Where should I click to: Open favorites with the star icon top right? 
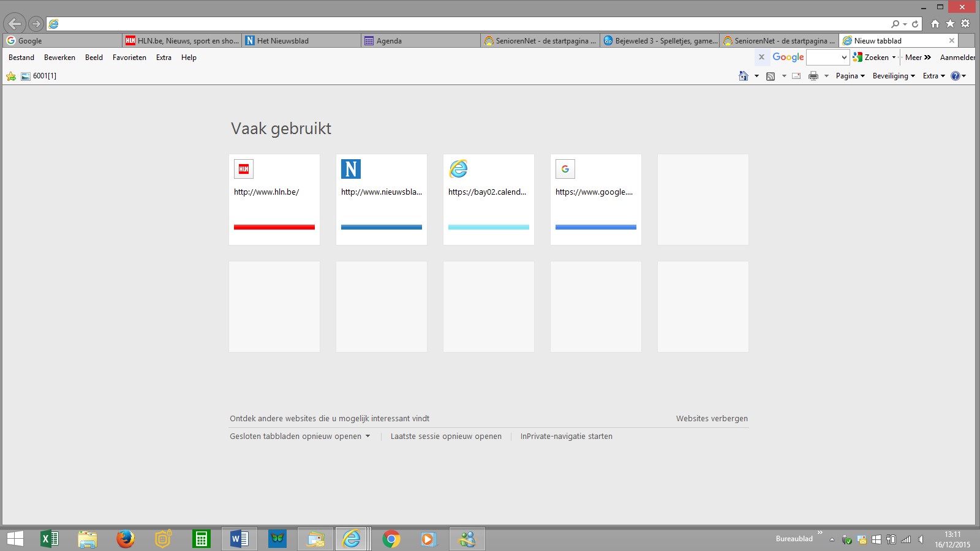coord(950,23)
